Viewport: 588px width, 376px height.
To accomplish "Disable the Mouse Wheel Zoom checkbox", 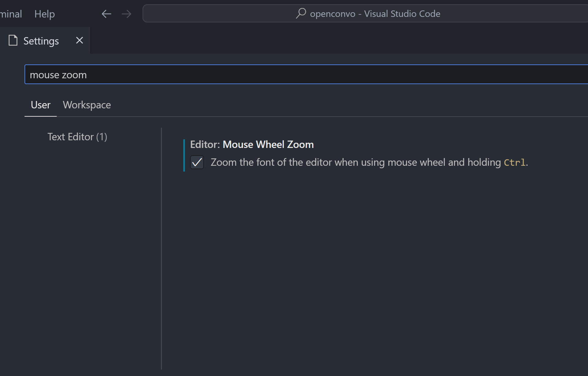I will 197,162.
